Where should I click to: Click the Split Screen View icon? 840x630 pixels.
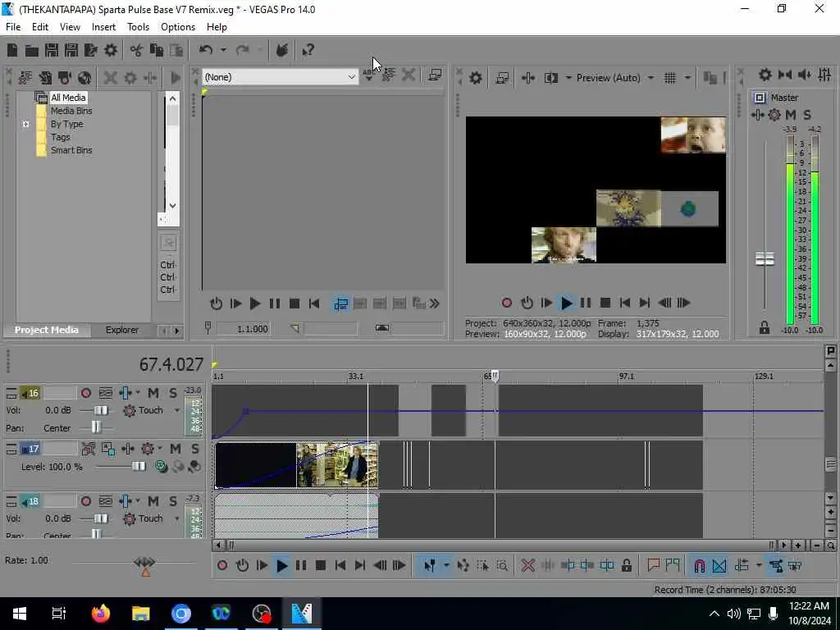[x=550, y=78]
